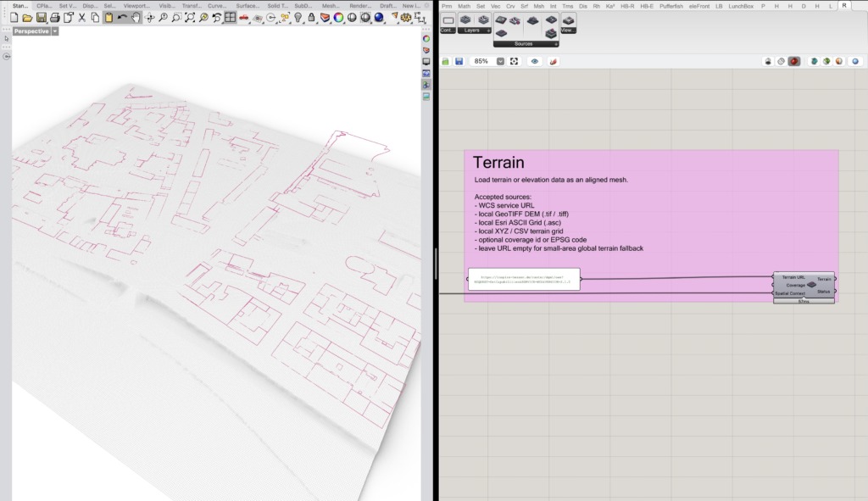This screenshot has width=868, height=501.
Task: Click the Terrain output parameter
Action: point(824,279)
